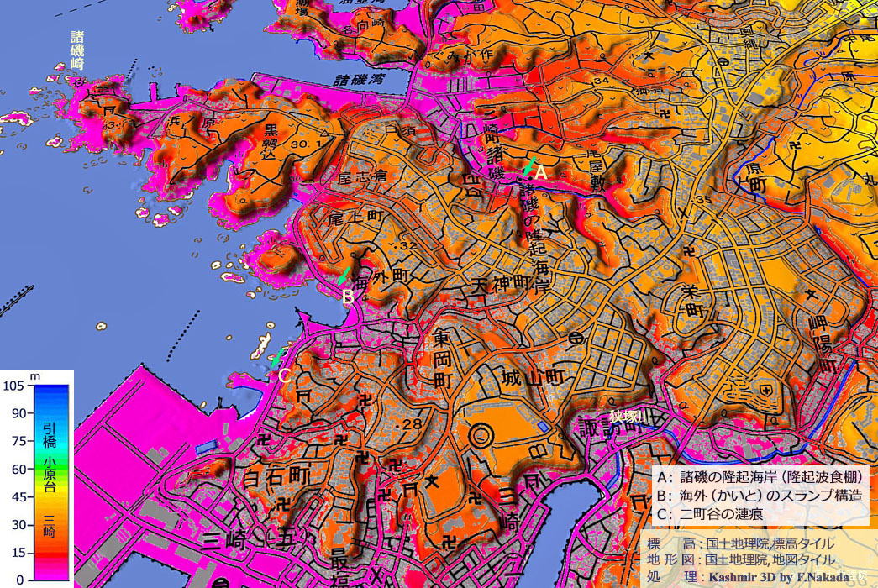
Task: Select the 文 school symbol above 岬陽町
Action: pos(811,294)
